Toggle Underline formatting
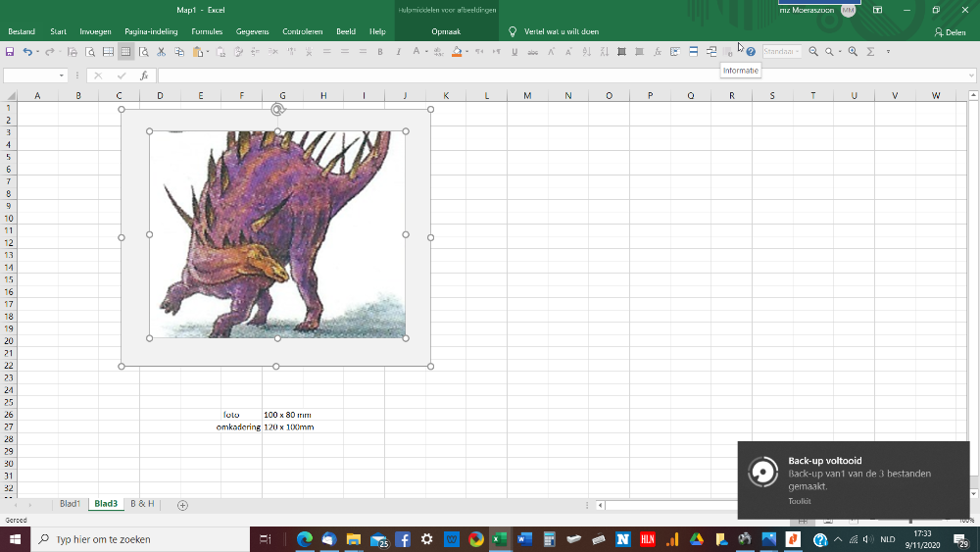Image resolution: width=980 pixels, height=552 pixels. coord(514,52)
